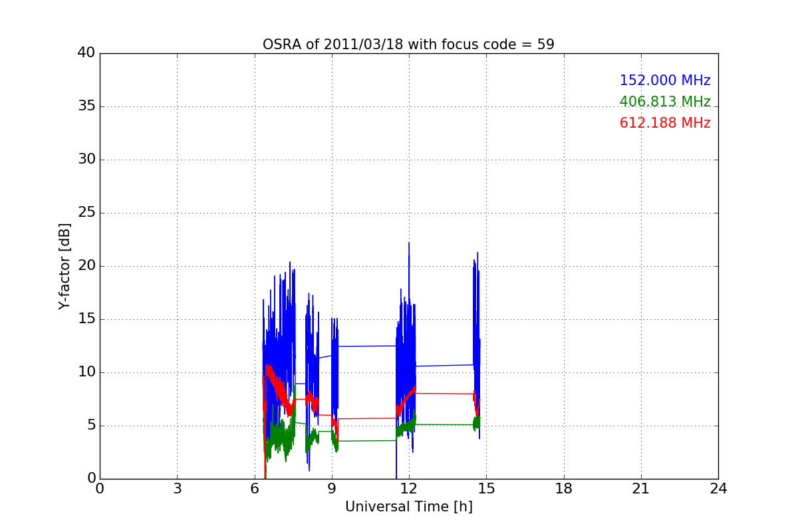Click the y-axis tick label 35

(86, 106)
